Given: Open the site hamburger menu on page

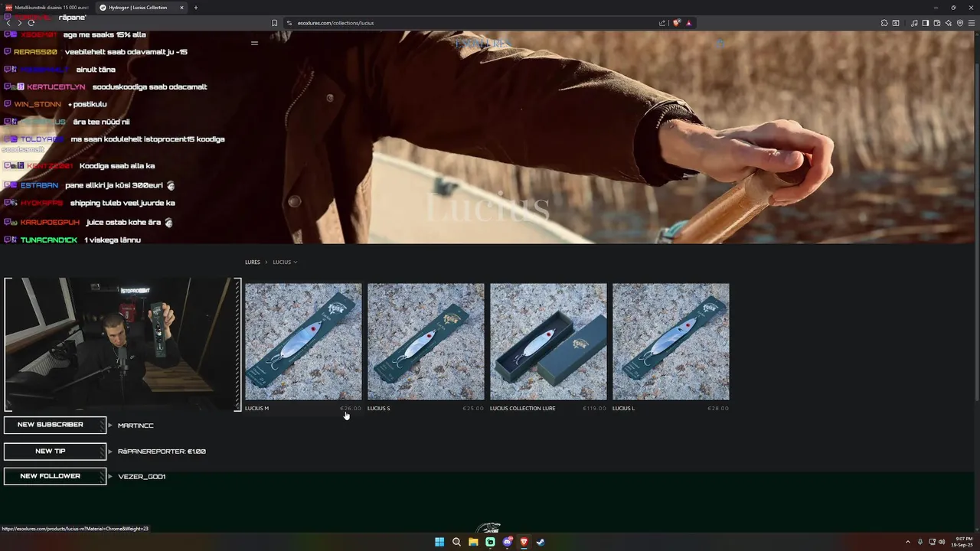Looking at the screenshot, I should pos(255,43).
